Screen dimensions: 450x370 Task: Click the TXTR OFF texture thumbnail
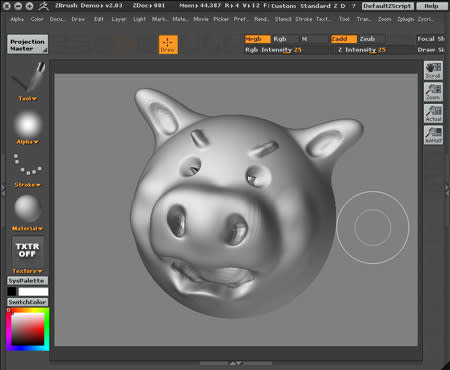pyautogui.click(x=28, y=250)
